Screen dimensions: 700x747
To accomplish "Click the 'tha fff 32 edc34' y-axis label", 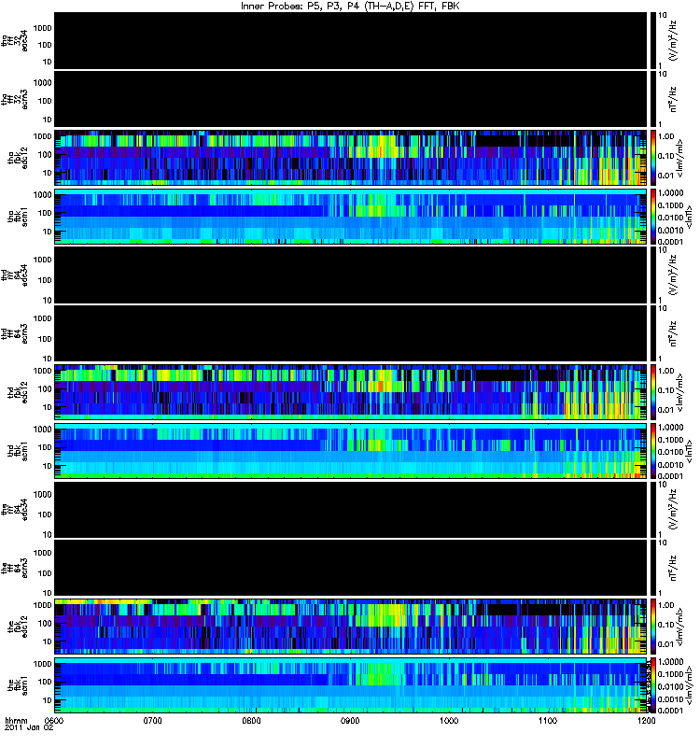I will coord(15,40).
